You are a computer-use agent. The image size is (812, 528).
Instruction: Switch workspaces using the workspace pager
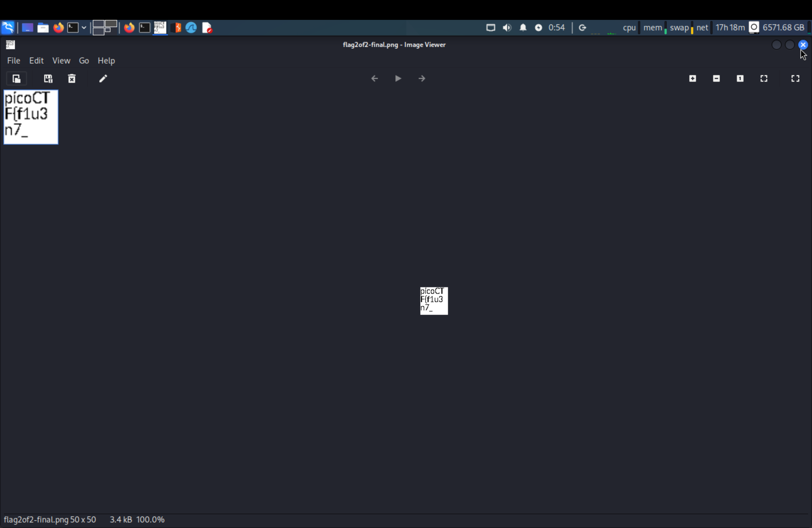(105, 28)
